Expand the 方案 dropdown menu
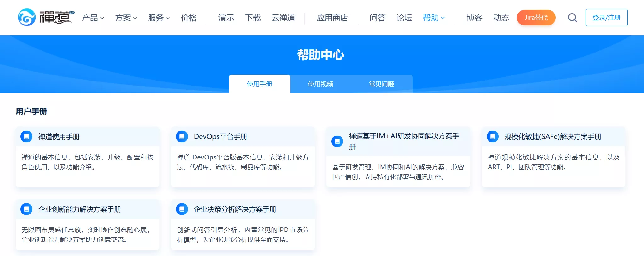This screenshot has width=644, height=256. pyautogui.click(x=126, y=18)
